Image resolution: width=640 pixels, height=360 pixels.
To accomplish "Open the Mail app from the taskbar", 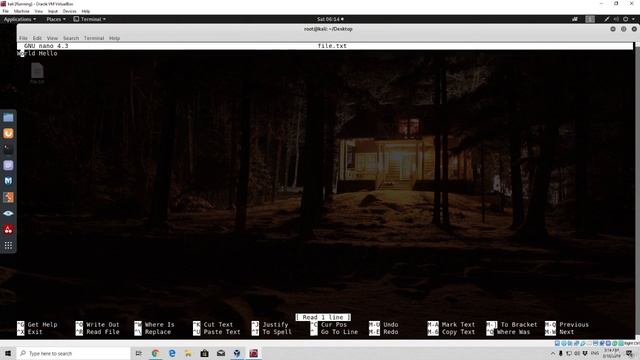I will click(x=221, y=353).
